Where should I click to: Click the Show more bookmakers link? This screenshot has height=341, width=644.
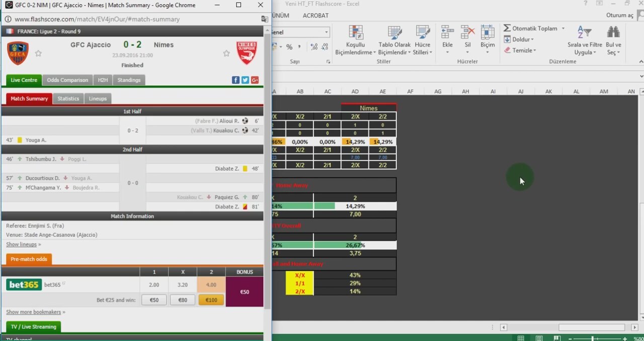click(34, 312)
